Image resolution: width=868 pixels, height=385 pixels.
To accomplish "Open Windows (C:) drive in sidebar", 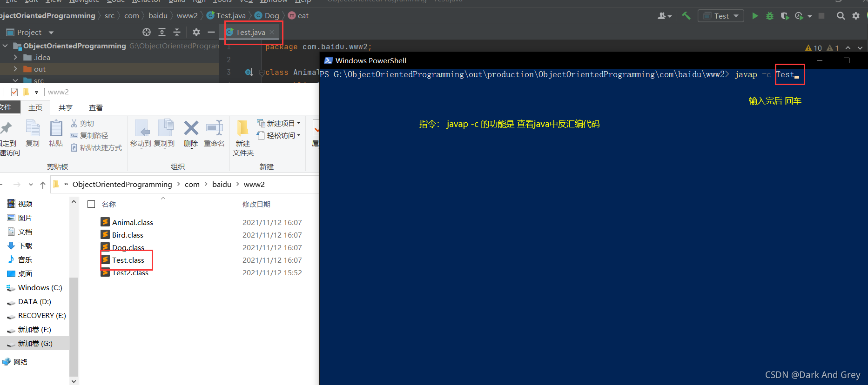I will 34,288.
